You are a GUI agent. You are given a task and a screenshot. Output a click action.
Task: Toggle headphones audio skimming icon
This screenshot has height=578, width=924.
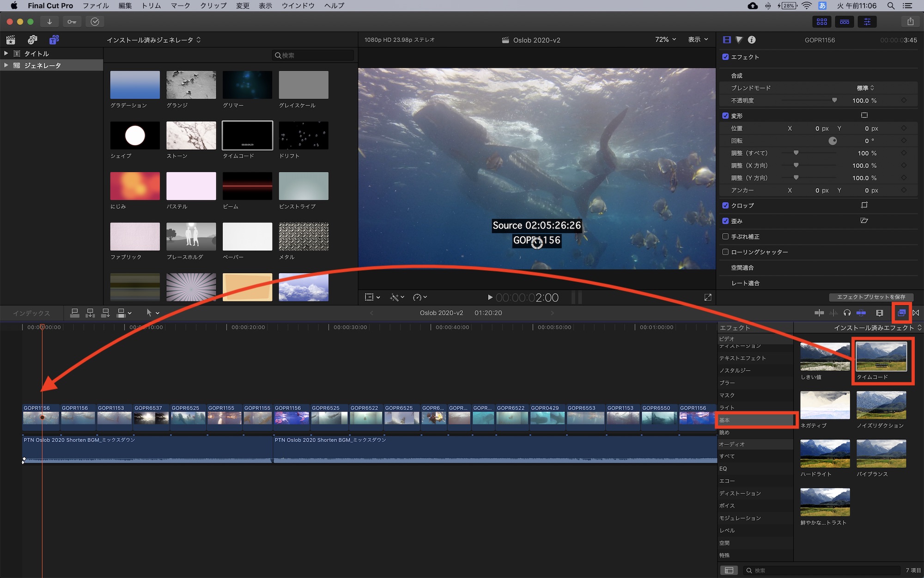pos(847,313)
